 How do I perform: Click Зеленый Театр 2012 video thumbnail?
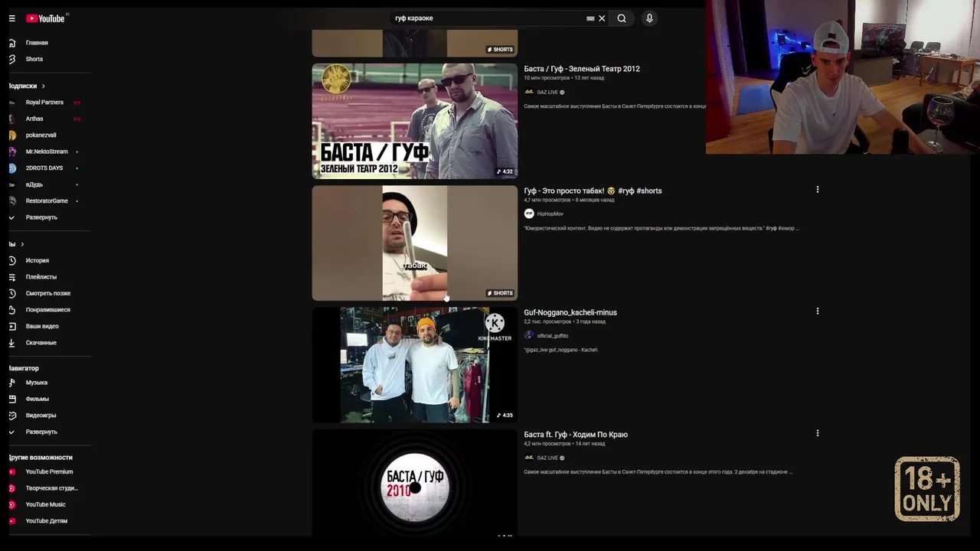click(x=414, y=121)
